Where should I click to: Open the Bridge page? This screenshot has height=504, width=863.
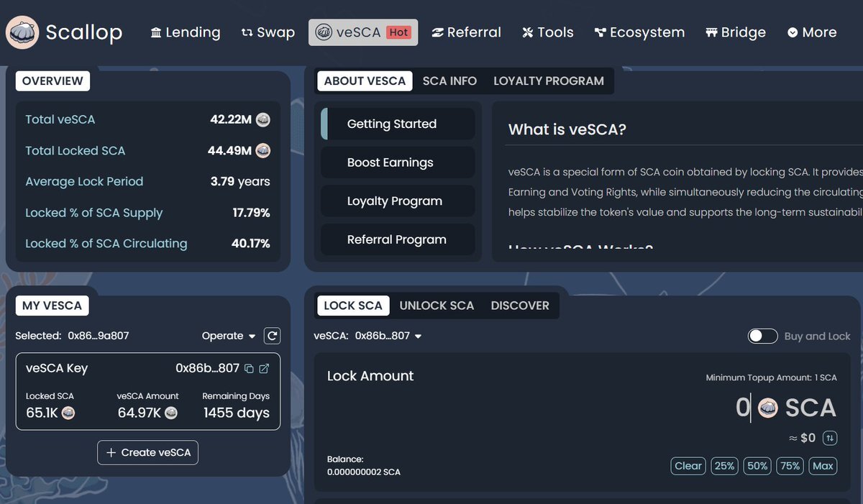click(x=736, y=32)
